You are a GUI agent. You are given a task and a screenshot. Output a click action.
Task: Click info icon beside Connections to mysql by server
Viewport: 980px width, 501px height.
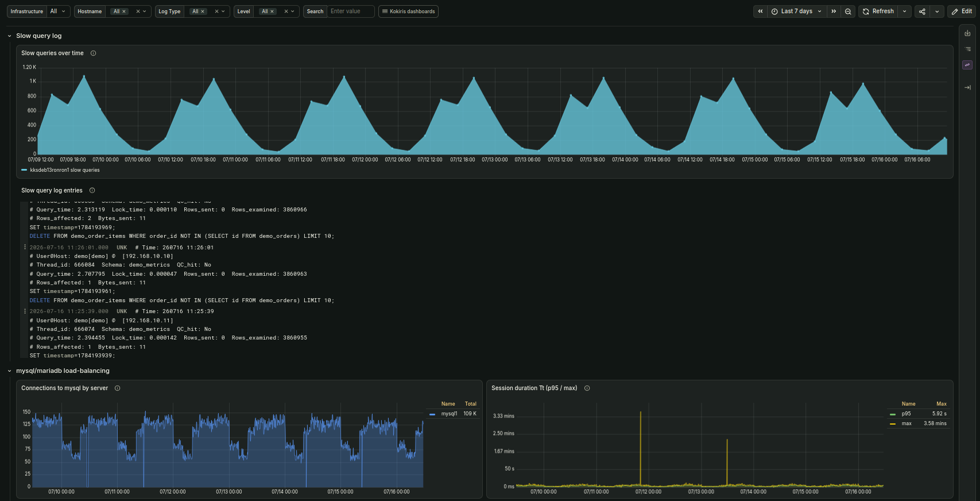pos(118,388)
